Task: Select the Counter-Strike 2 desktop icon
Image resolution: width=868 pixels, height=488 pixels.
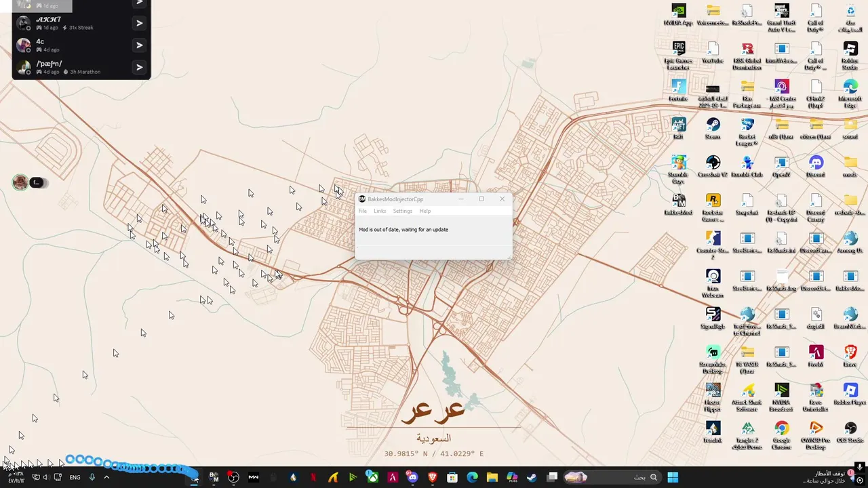Action: [713, 246]
